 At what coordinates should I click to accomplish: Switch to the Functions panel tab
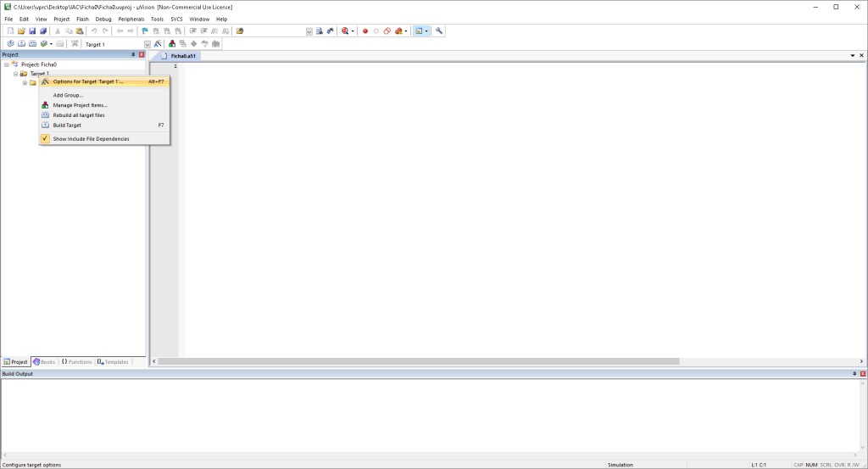(x=77, y=362)
